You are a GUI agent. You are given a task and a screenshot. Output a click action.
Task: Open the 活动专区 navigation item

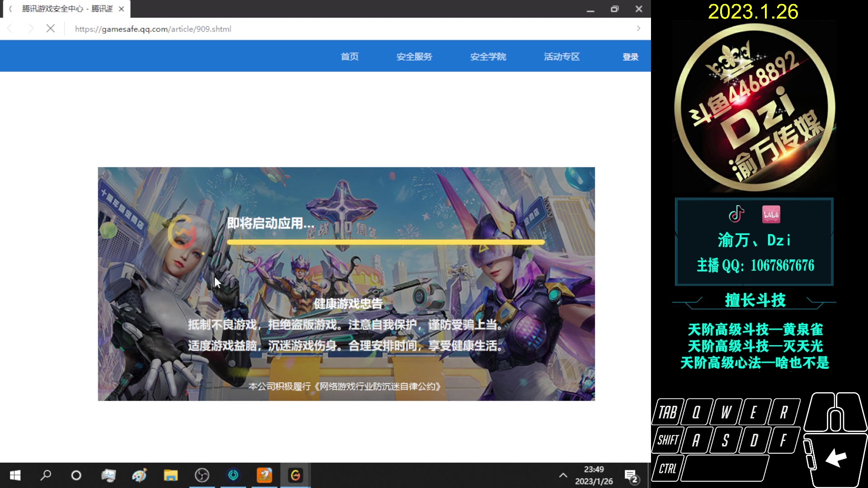point(561,56)
